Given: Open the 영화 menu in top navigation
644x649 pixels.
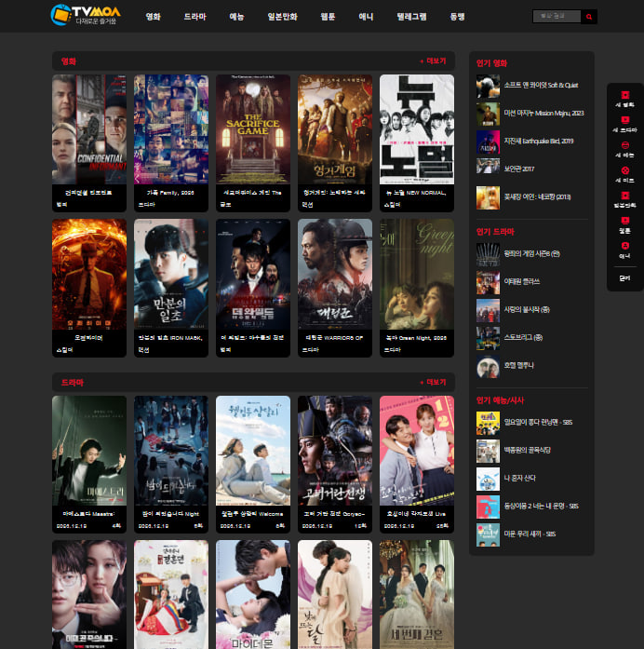Looking at the screenshot, I should point(153,17).
